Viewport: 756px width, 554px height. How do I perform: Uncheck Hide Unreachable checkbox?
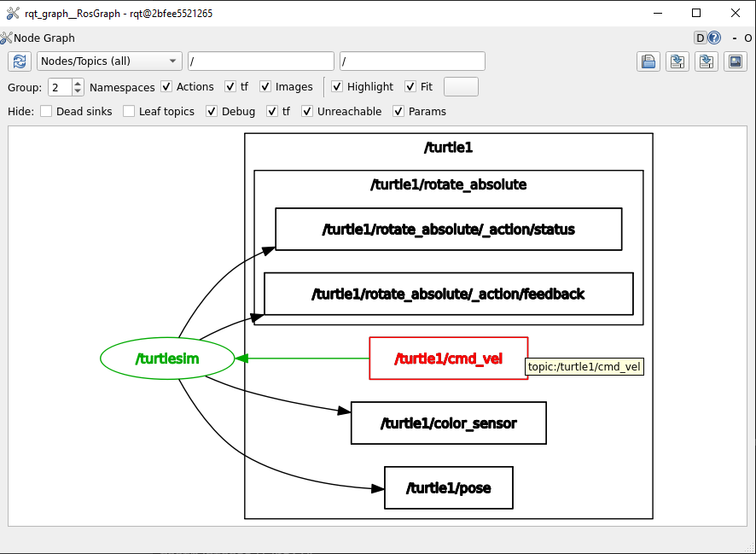[x=307, y=111]
